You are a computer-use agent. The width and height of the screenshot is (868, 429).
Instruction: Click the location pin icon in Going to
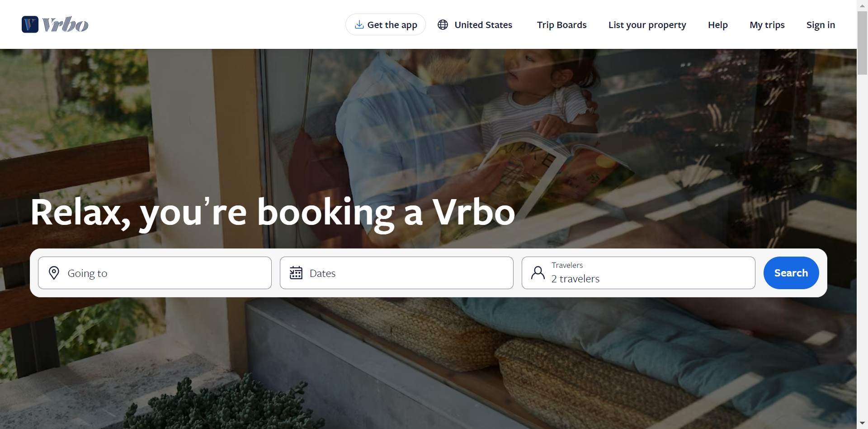coord(54,273)
